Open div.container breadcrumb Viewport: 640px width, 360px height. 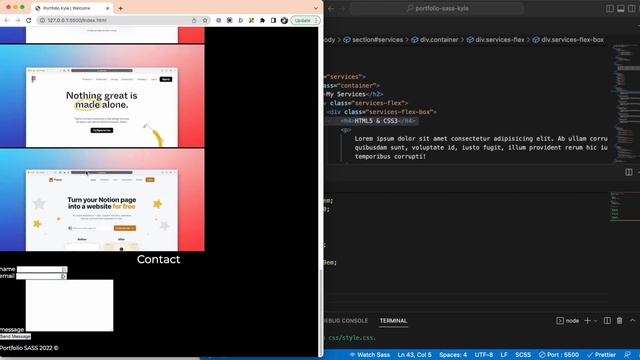pyautogui.click(x=435, y=40)
